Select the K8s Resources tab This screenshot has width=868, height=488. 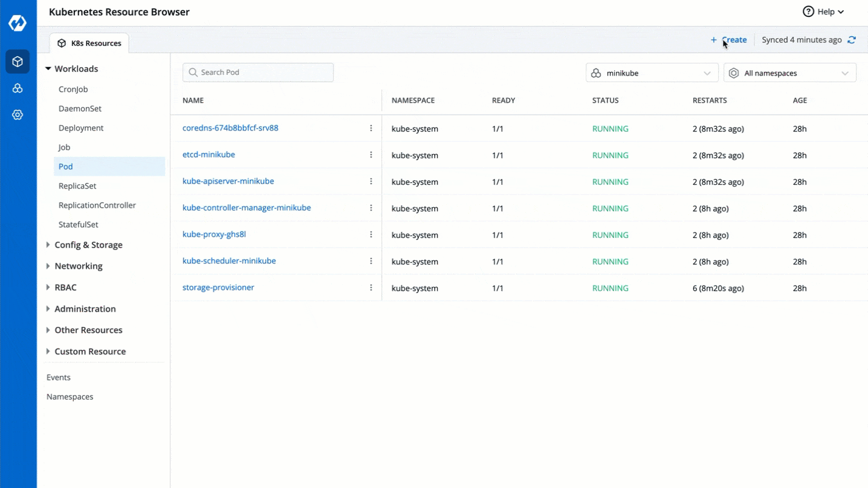tap(89, 43)
